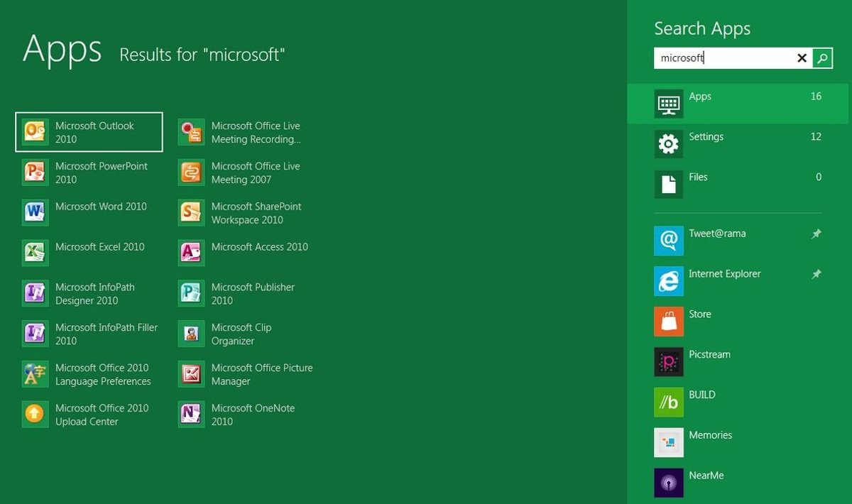
Task: Open Microsoft Office 2010 Upload Center
Action: 35,415
